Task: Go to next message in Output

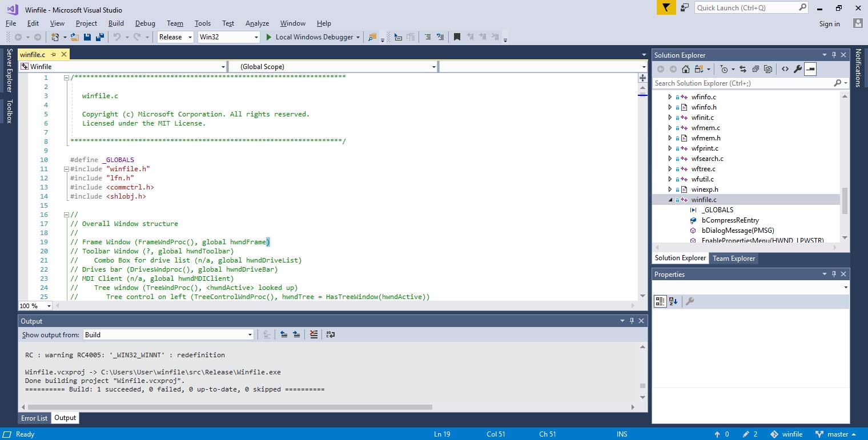Action: pos(296,334)
